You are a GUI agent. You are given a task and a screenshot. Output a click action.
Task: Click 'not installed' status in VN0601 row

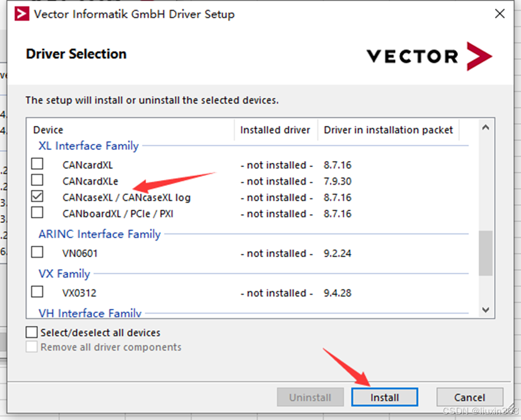tap(277, 254)
